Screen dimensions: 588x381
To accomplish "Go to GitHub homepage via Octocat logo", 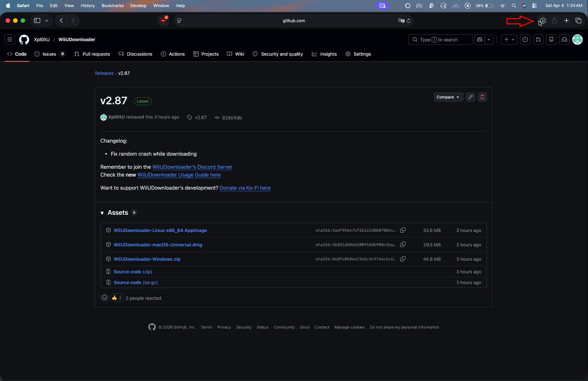I will pos(24,40).
